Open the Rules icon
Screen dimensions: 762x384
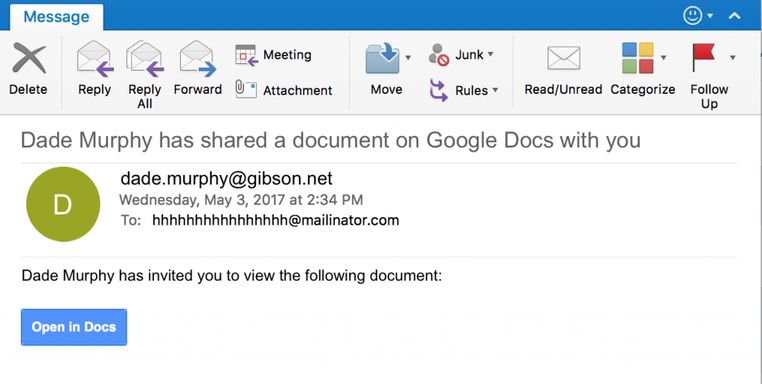[x=438, y=90]
